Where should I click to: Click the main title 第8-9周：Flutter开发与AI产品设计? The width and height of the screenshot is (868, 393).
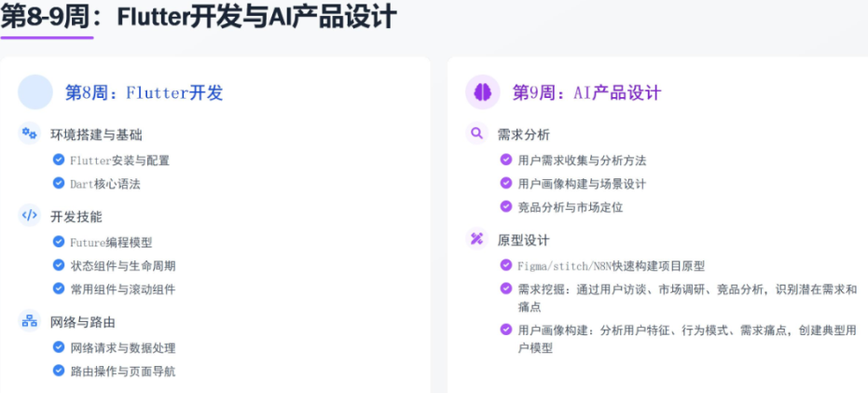(199, 16)
